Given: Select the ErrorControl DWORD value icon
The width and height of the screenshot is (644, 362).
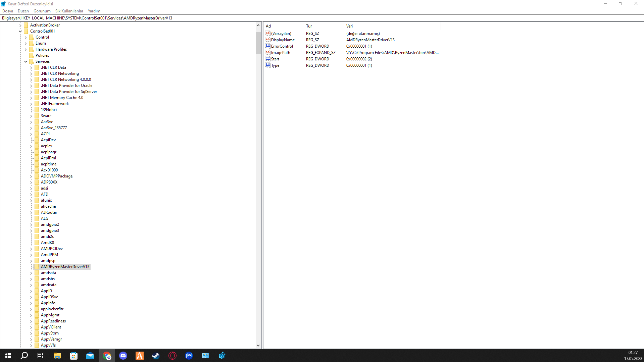Looking at the screenshot, I should (268, 46).
